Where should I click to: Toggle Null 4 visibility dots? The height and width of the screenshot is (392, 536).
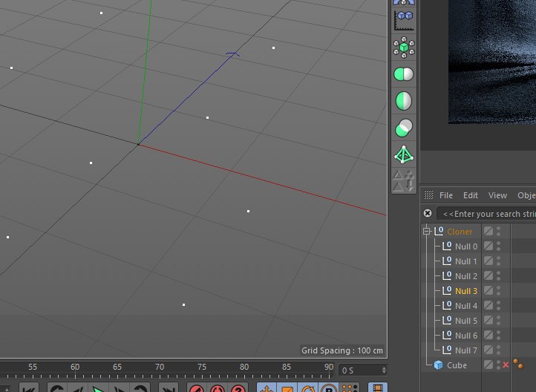coord(498,306)
